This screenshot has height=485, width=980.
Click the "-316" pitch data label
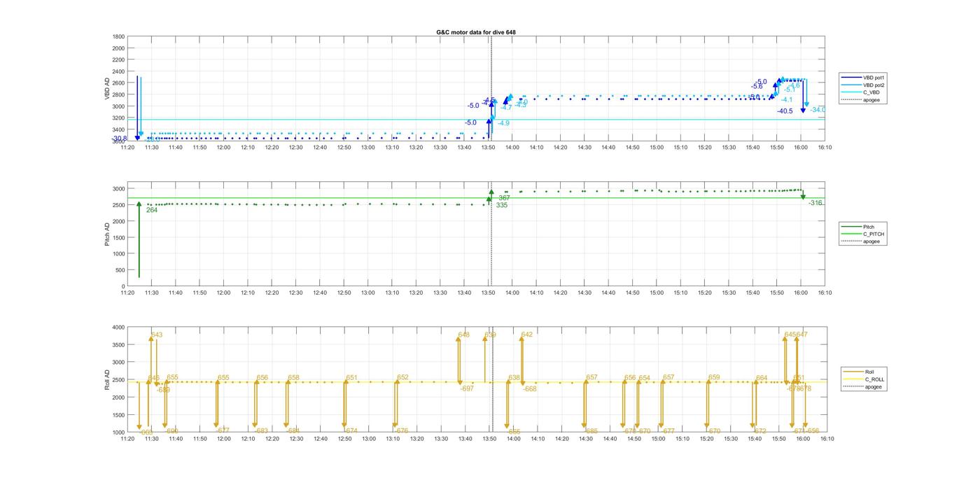pyautogui.click(x=815, y=203)
